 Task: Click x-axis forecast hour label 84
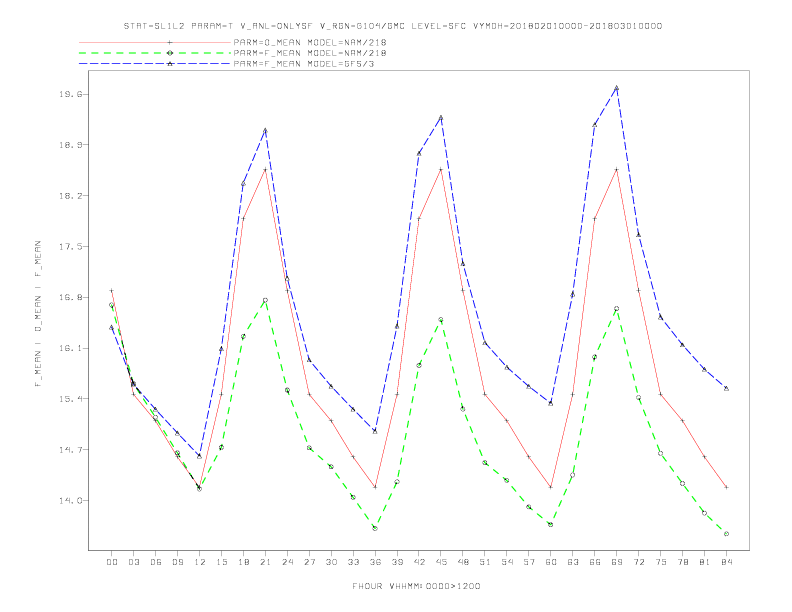[726, 562]
